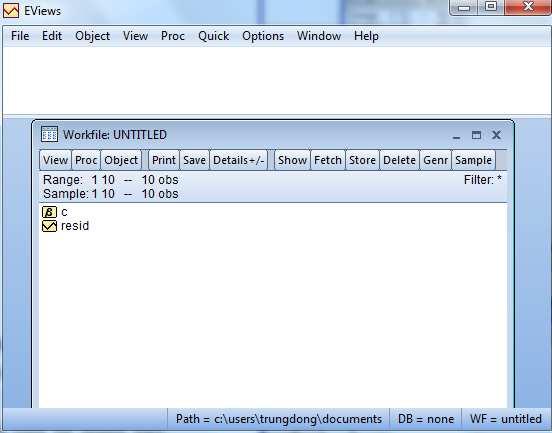Viewport: 552px width, 433px height.
Task: Click the Fetch button
Action: pos(328,160)
